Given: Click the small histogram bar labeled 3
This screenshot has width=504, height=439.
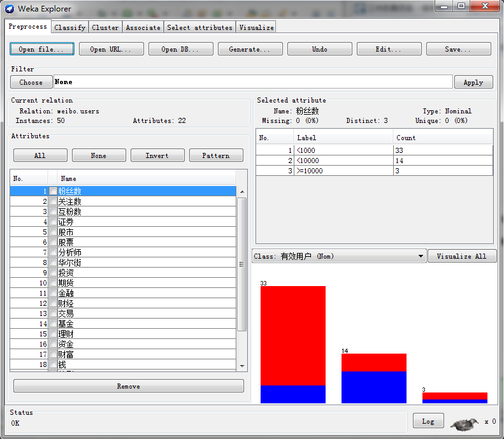Looking at the screenshot, I should click(455, 398).
